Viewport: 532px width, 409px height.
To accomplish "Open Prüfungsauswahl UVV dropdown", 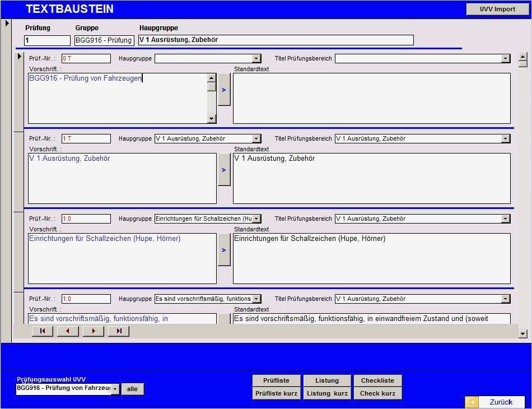I will [115, 389].
